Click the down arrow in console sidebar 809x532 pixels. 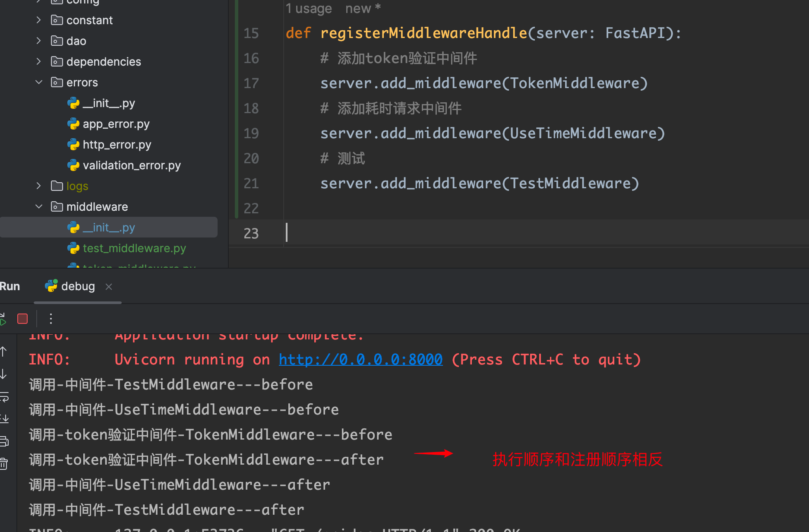(x=3, y=374)
